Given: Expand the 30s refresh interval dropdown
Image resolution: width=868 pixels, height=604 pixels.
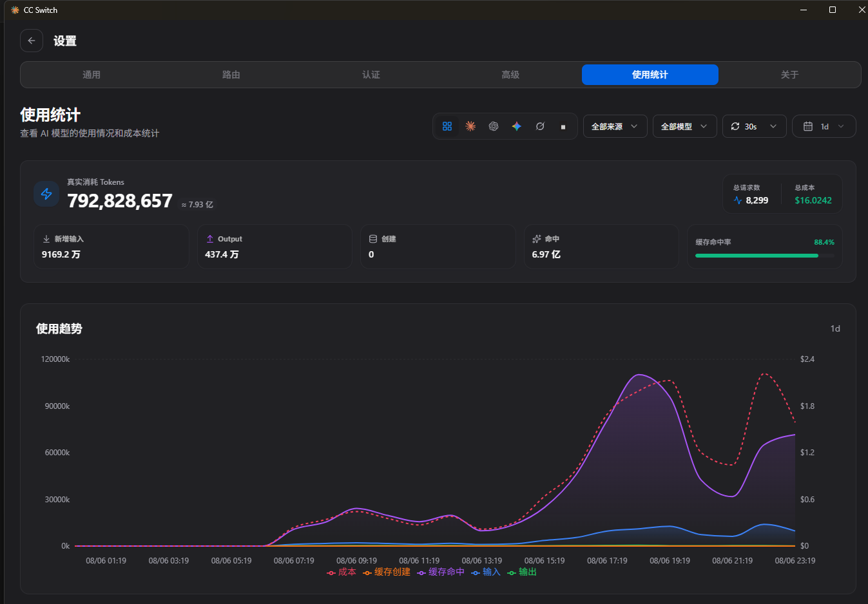Looking at the screenshot, I should (x=754, y=126).
